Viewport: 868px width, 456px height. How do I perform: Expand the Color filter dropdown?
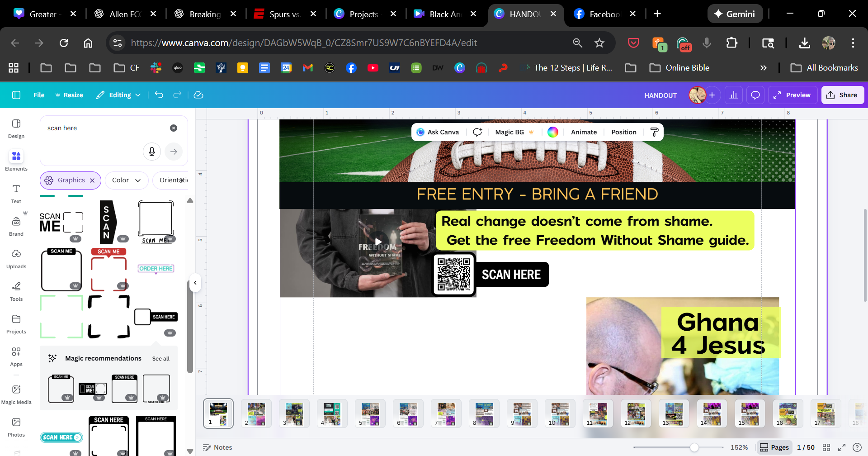point(127,180)
